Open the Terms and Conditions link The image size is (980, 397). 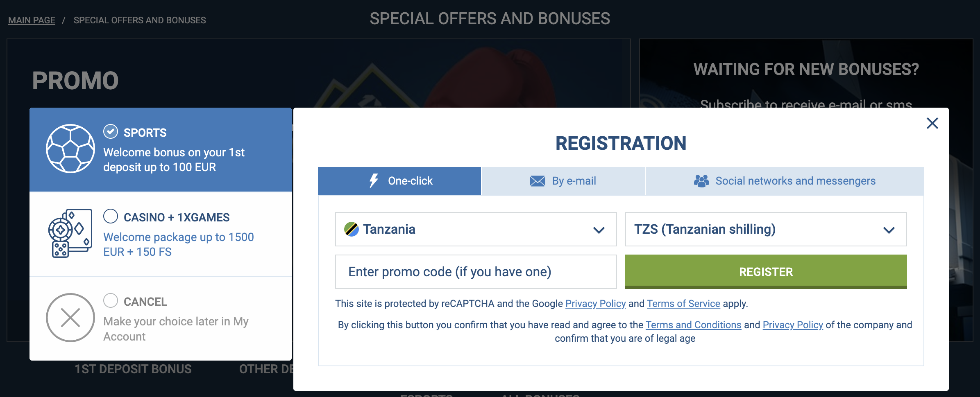click(x=693, y=325)
